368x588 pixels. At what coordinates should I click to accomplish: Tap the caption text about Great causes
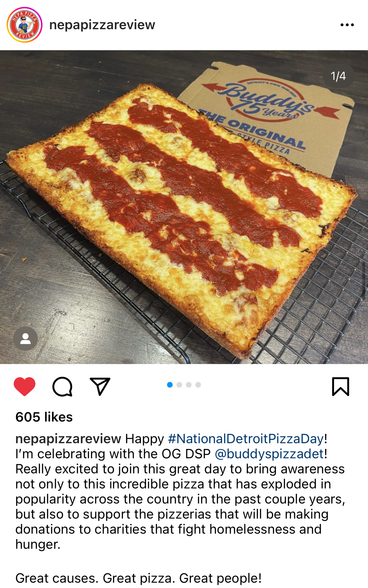pos(138,578)
